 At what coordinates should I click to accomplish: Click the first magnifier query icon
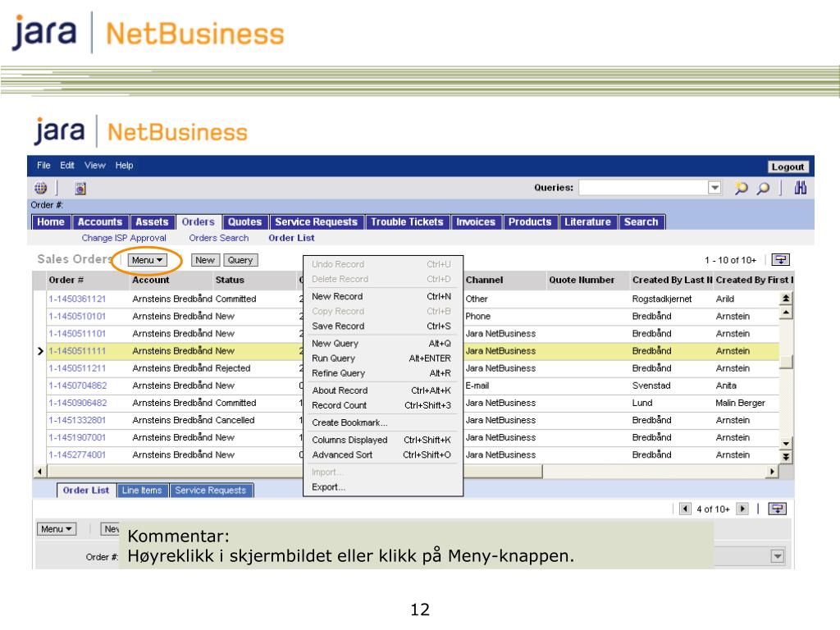pyautogui.click(x=741, y=188)
